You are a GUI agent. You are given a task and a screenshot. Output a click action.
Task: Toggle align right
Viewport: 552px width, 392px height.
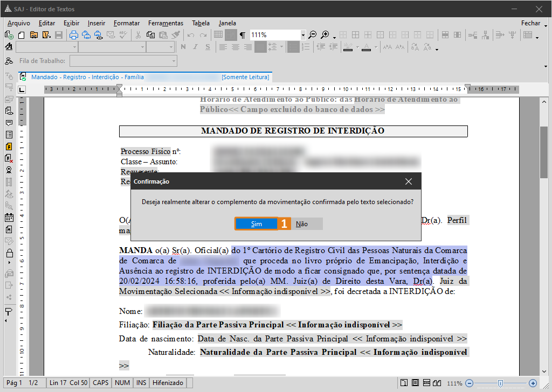(248, 47)
